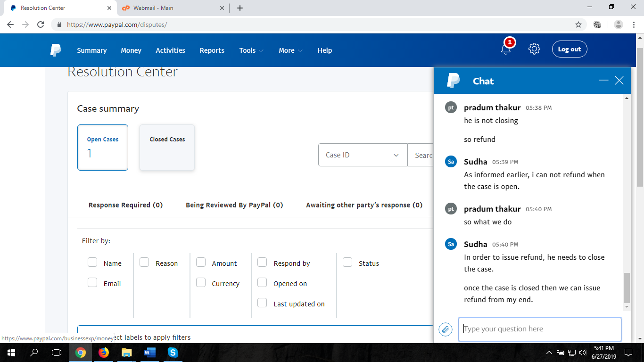Open account settings gear icon
Screen dimensions: 644x362
pyautogui.click(x=534, y=49)
